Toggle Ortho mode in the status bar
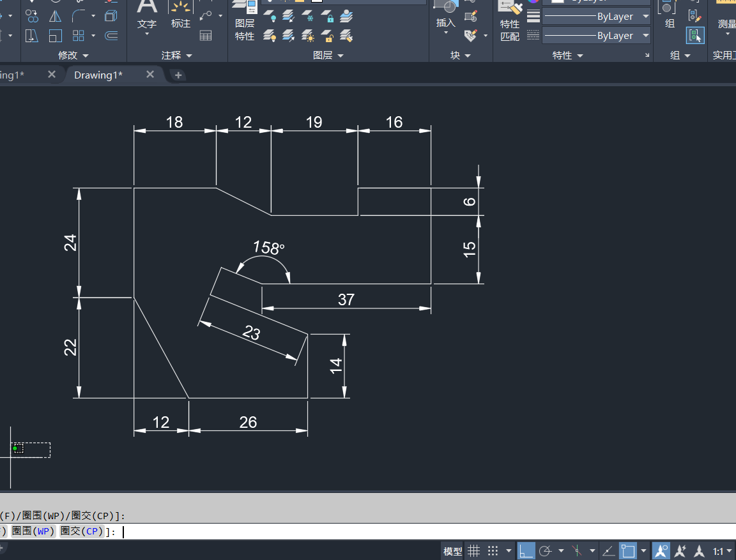Image resolution: width=736 pixels, height=560 pixels. [526, 550]
